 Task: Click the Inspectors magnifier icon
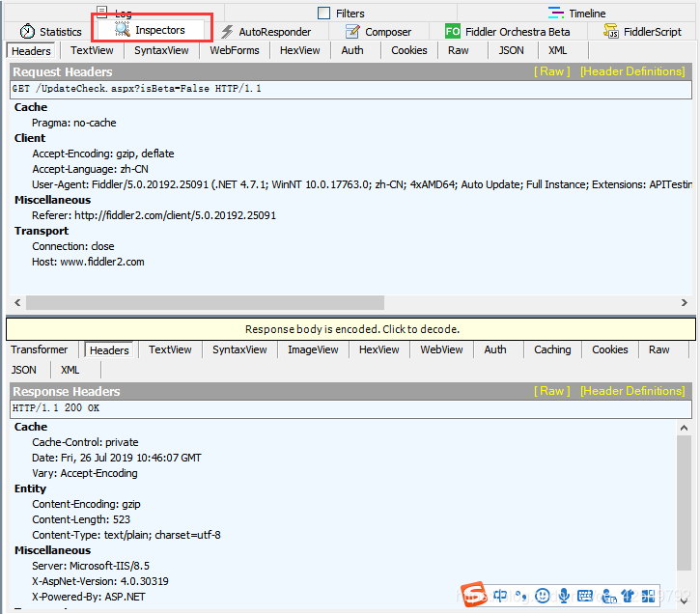122,29
